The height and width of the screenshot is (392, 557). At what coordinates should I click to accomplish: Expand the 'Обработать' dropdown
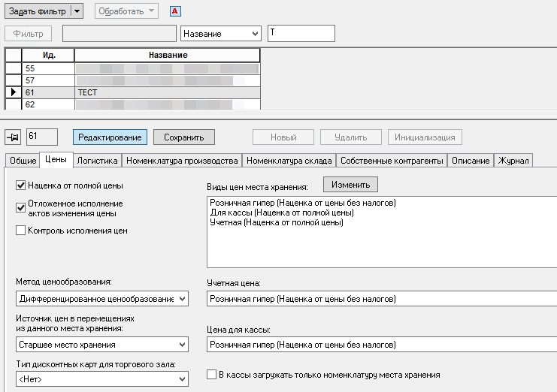tap(151, 11)
